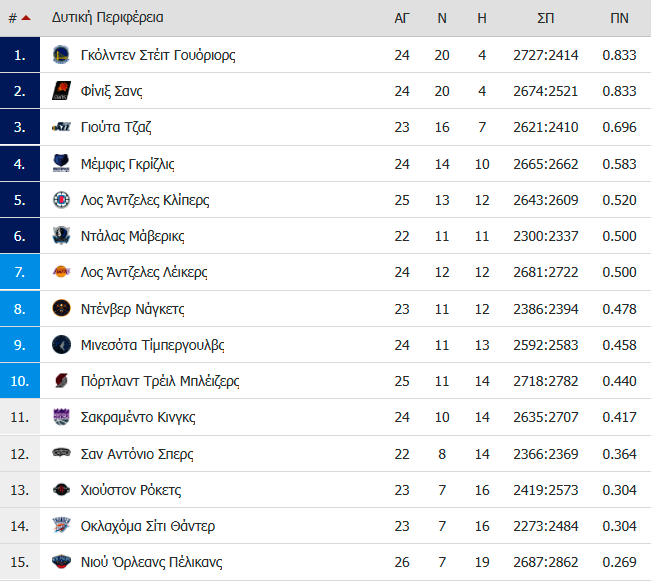
Task: Select rank 1 dark blue position cell
Action: coord(20,55)
